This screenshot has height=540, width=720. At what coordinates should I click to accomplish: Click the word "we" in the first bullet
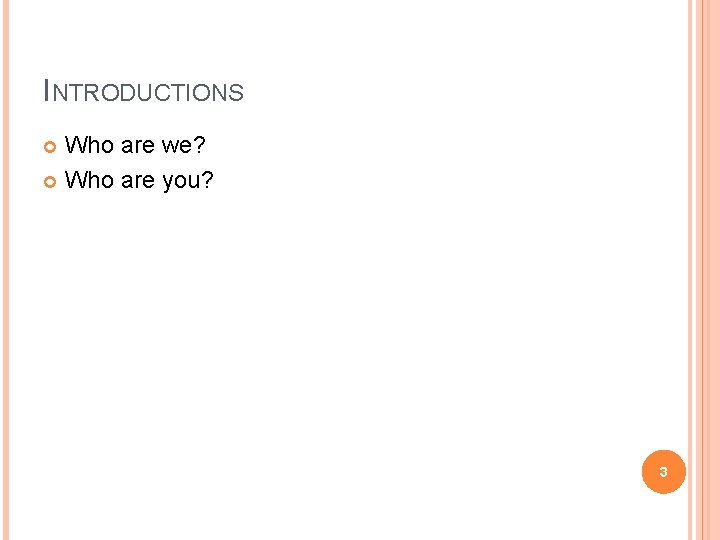178,146
